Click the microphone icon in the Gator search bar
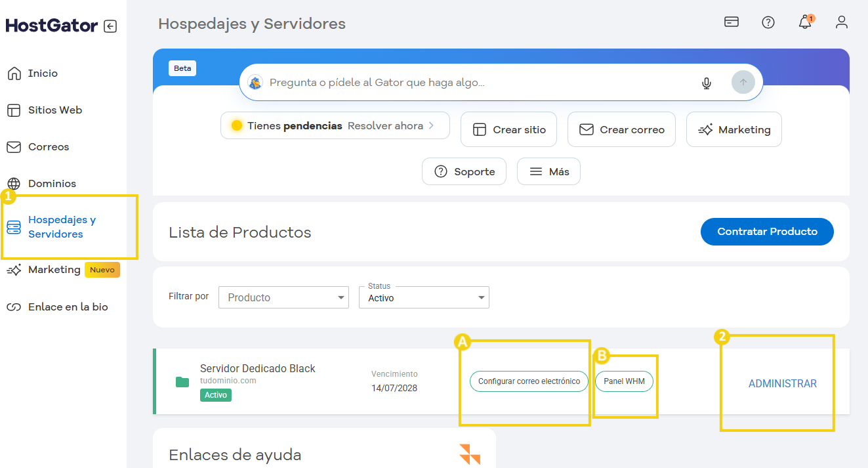 pos(707,83)
